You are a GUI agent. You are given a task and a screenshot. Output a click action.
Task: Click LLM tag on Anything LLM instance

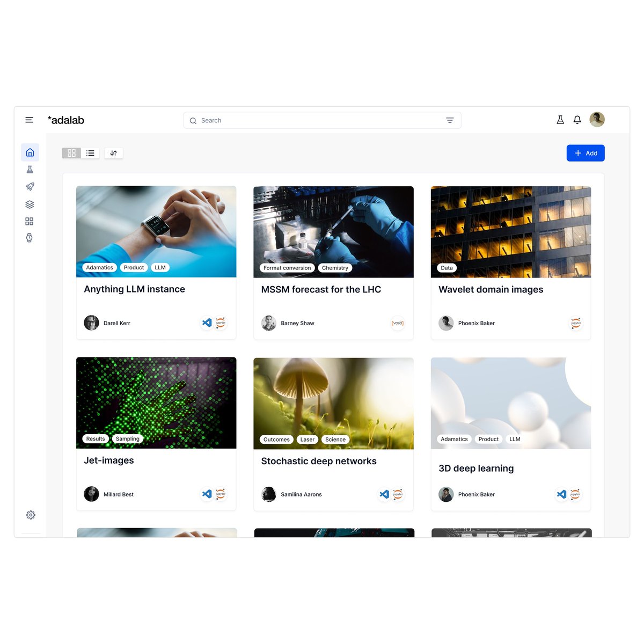(x=160, y=267)
